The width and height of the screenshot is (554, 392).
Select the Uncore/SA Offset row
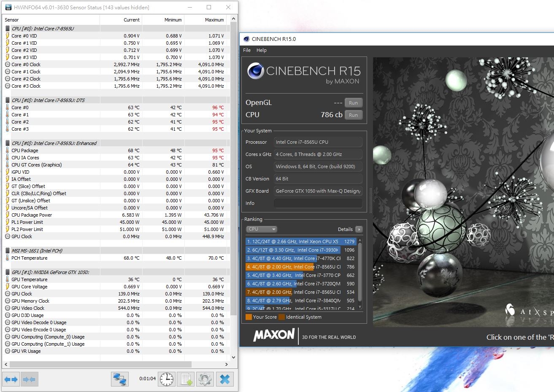tap(115, 208)
